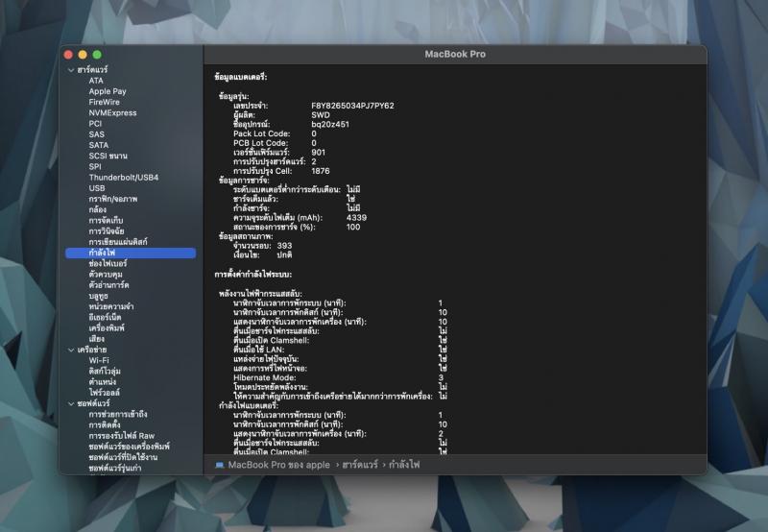Select Thunderbolt/USB4 in the hardware list
Viewport: 768px width, 532px height.
[x=124, y=178]
